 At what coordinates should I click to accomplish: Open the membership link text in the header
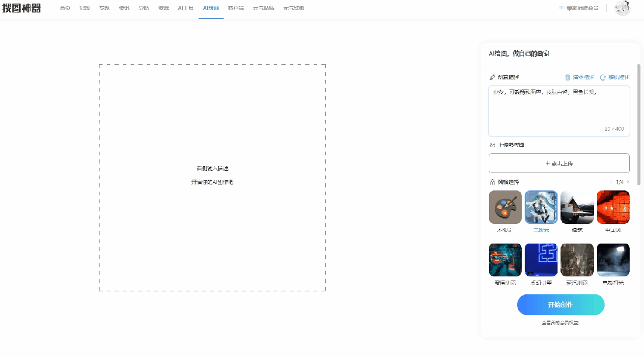coord(583,8)
